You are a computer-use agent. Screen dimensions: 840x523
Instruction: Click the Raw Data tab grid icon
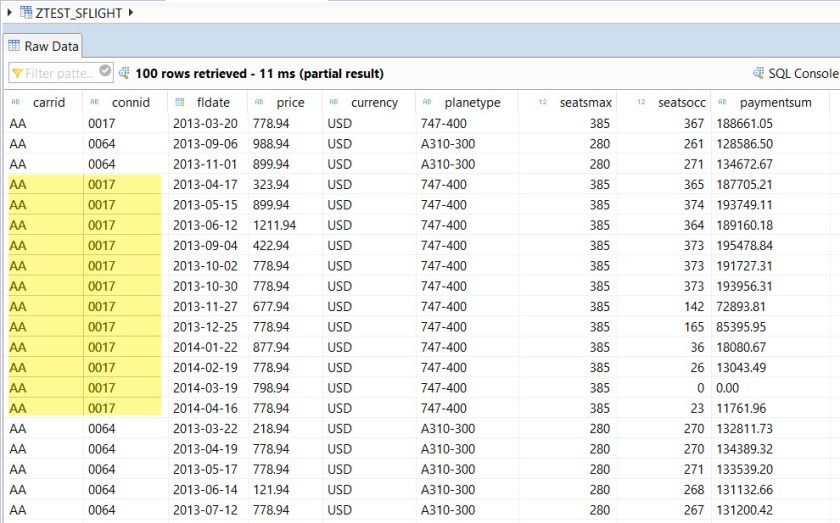14,45
